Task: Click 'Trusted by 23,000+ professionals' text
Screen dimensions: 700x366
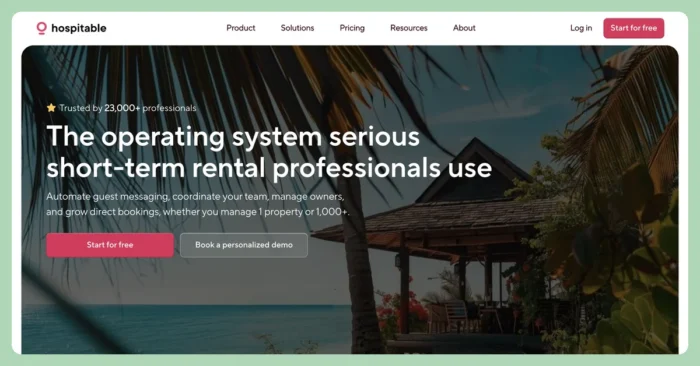Action: [128, 108]
